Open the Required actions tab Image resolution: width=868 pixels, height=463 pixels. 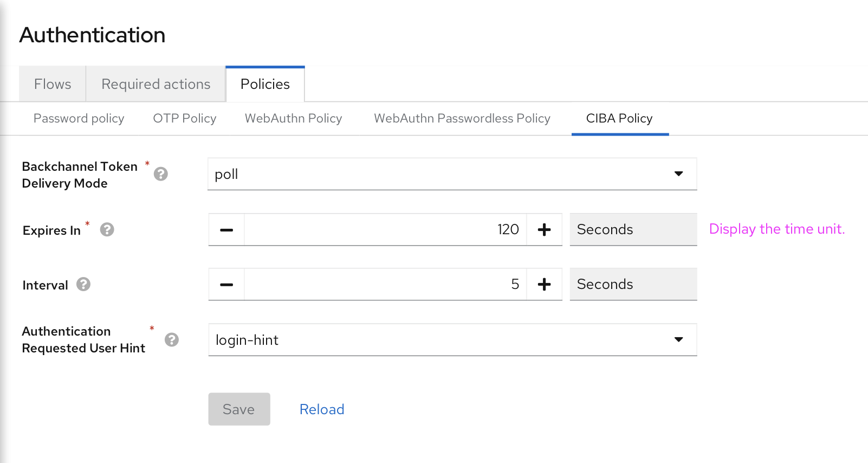(x=156, y=83)
